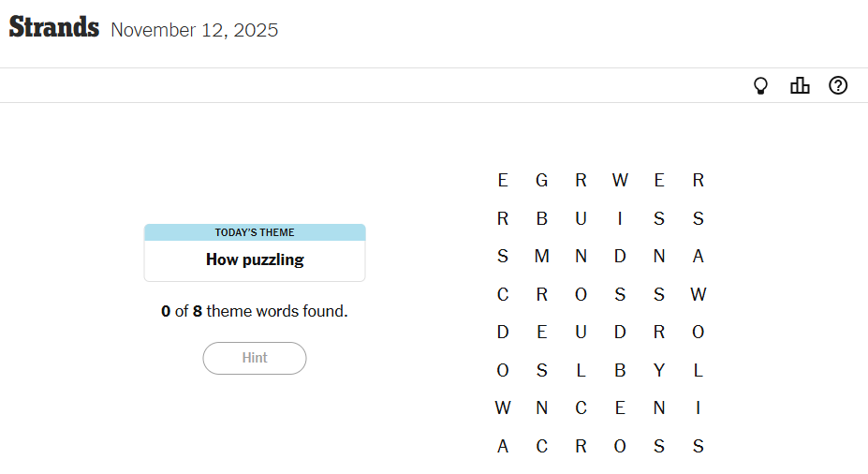Select the letter M in the grid

(541, 257)
